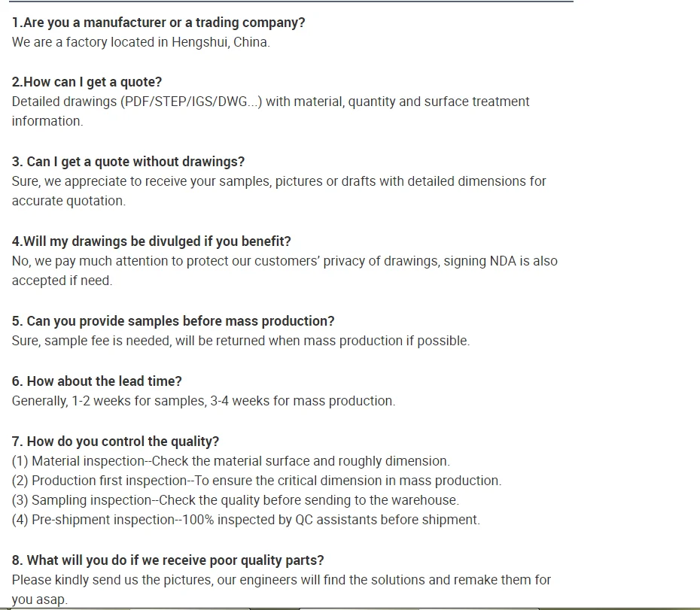Click the answer about signing NDA
The height and width of the screenshot is (610, 700).
285,261
